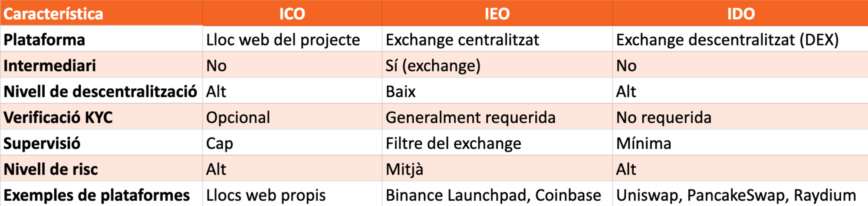Image resolution: width=868 pixels, height=206 pixels.
Task: Click 'Nivell de descentralització' row label
Action: click(x=100, y=92)
